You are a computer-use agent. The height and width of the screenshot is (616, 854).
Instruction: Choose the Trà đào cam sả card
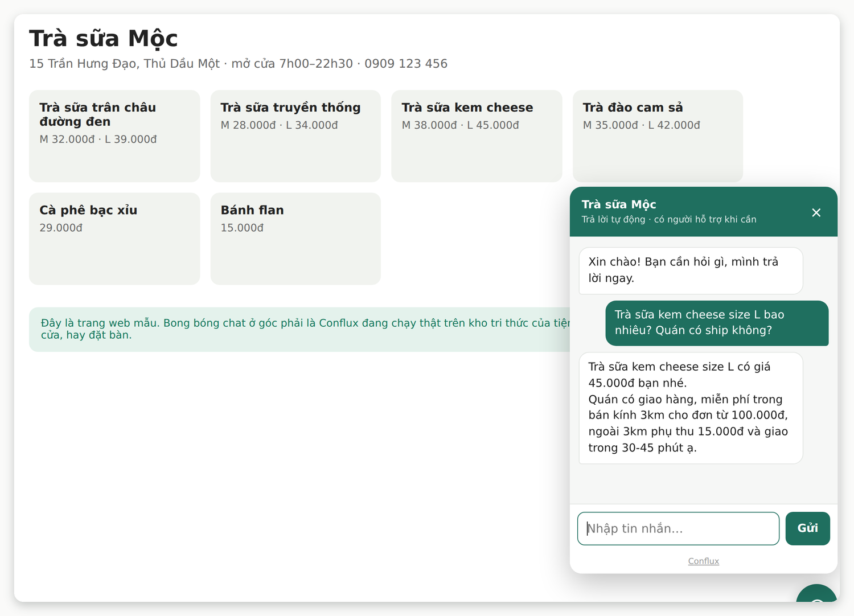[658, 136]
